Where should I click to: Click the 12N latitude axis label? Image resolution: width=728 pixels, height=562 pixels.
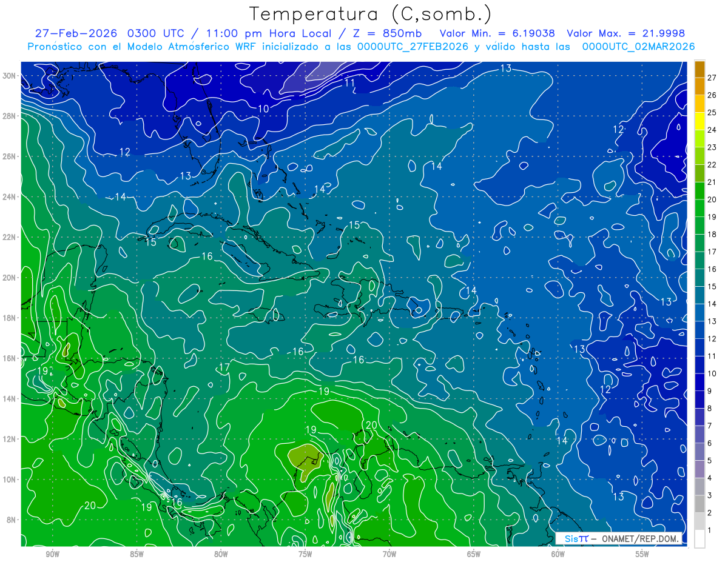click(10, 438)
